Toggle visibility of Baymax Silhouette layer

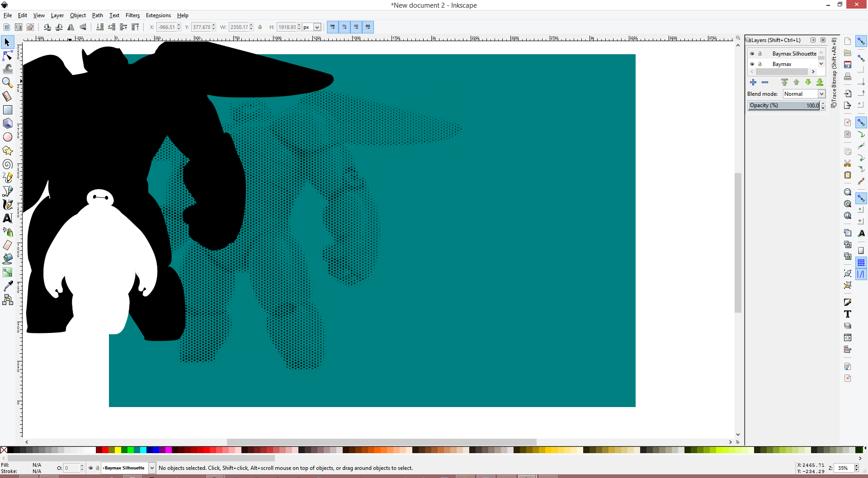(752, 54)
